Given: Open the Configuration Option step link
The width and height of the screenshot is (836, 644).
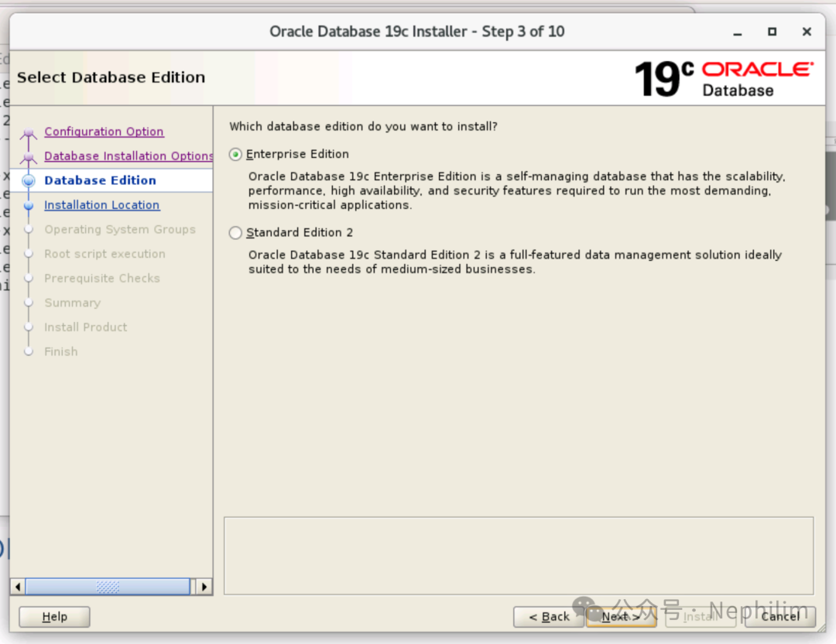Looking at the screenshot, I should click(104, 131).
